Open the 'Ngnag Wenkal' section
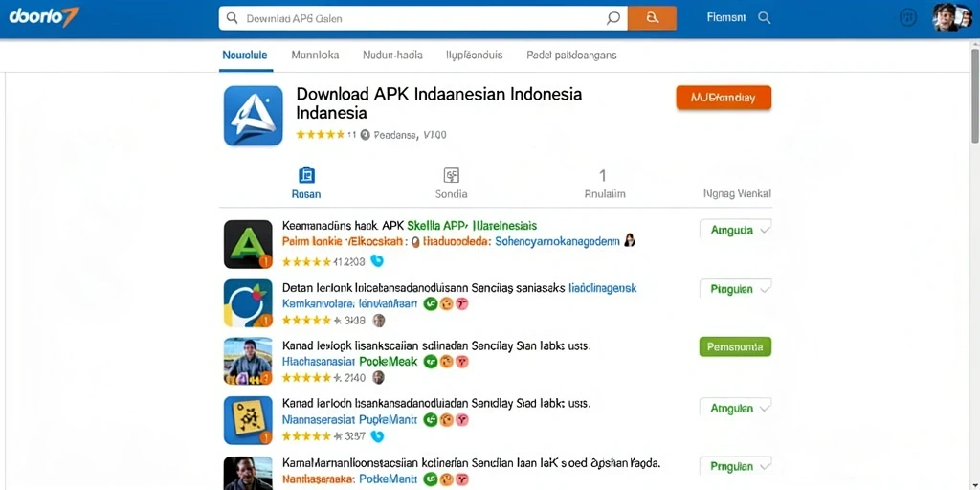This screenshot has width=980, height=490. (x=737, y=193)
